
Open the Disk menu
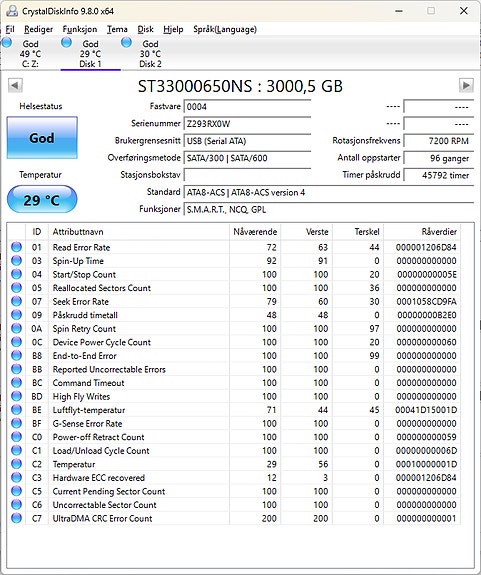[x=145, y=29]
